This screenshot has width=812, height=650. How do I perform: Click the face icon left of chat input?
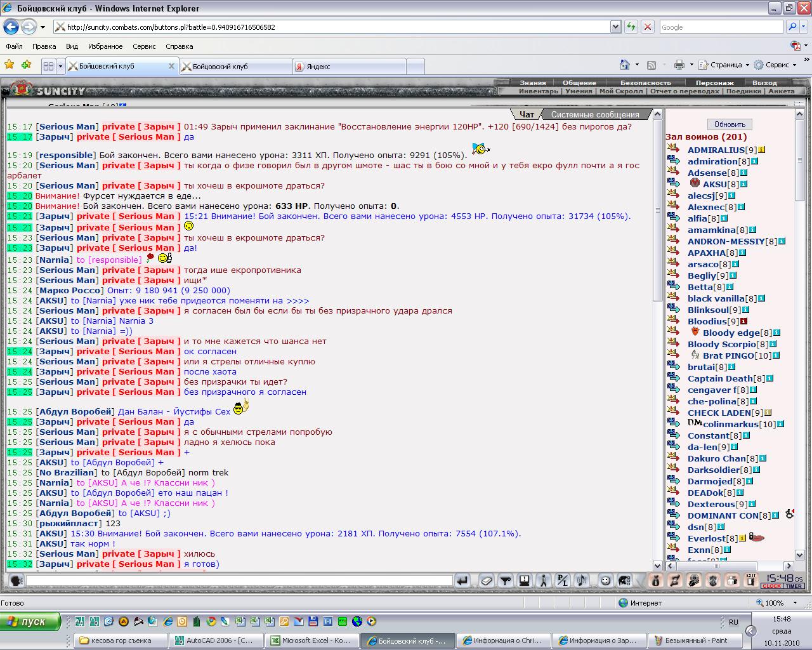tap(16, 580)
